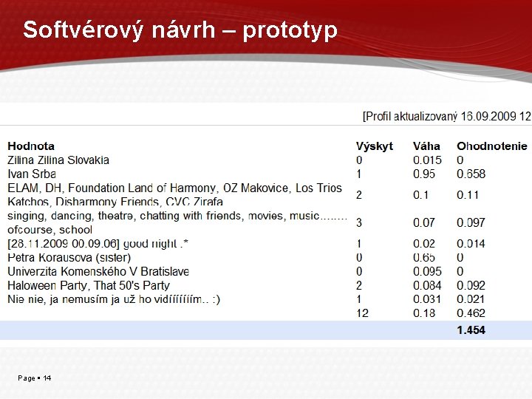532x399 pixels.
Task: Click the rating value 0.462
Action: point(471,313)
